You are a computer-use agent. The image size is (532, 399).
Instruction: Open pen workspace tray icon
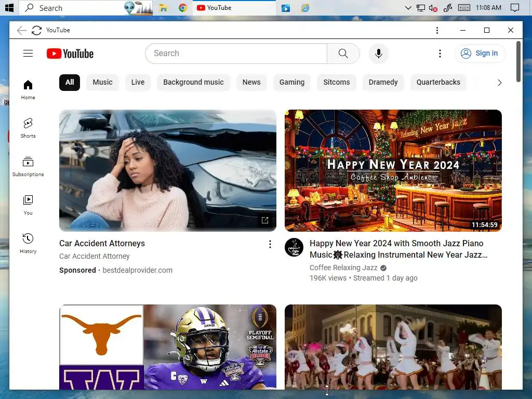click(x=448, y=8)
